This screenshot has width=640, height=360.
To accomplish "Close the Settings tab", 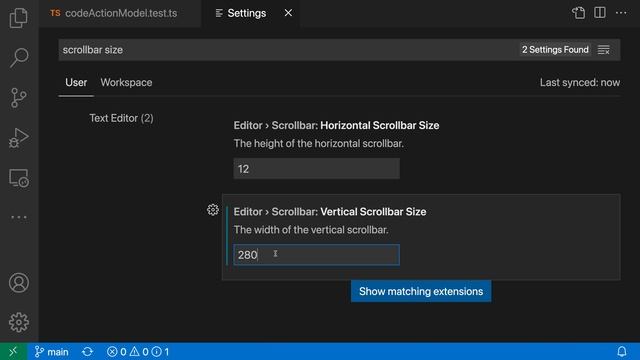I will coord(288,13).
